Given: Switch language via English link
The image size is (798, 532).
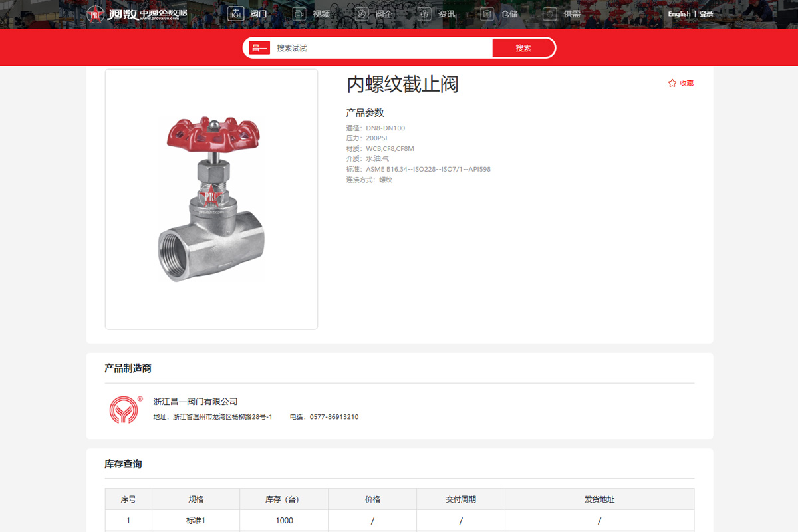Looking at the screenshot, I should click(x=679, y=14).
